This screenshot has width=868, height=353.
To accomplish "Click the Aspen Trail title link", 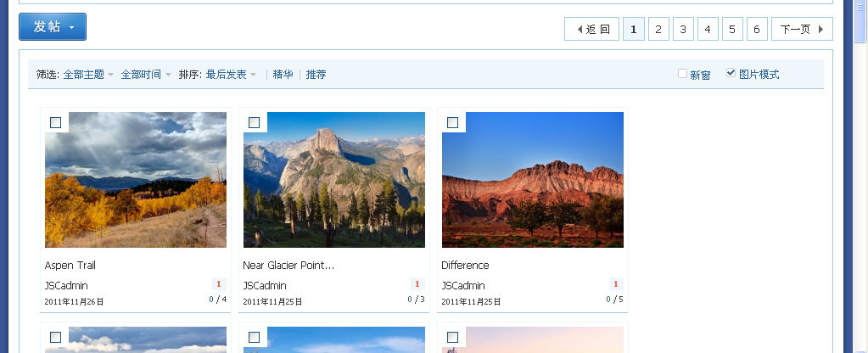I will pos(70,265).
